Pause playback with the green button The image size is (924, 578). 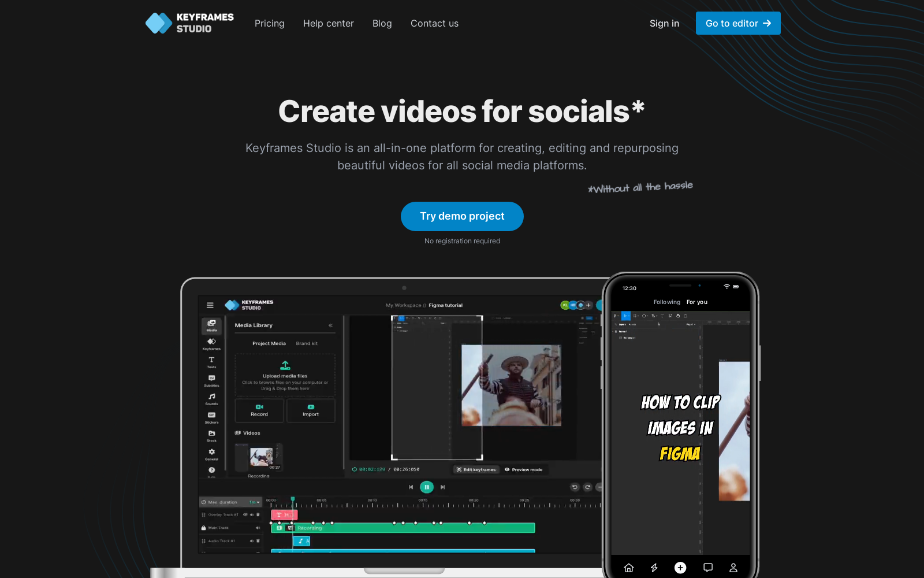(427, 487)
